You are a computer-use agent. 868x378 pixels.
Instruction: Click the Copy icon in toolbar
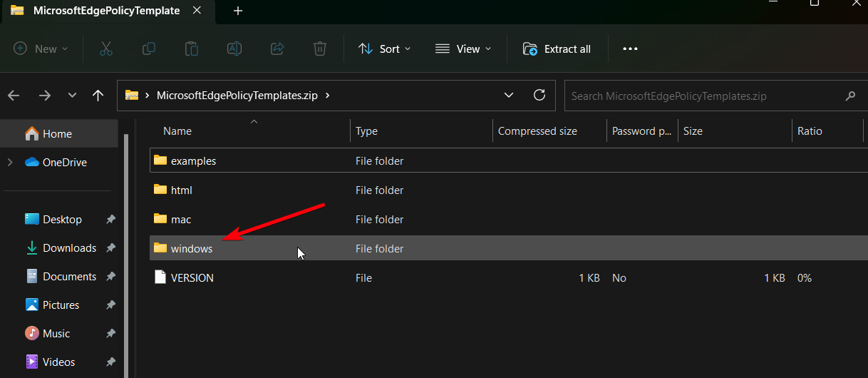(149, 48)
